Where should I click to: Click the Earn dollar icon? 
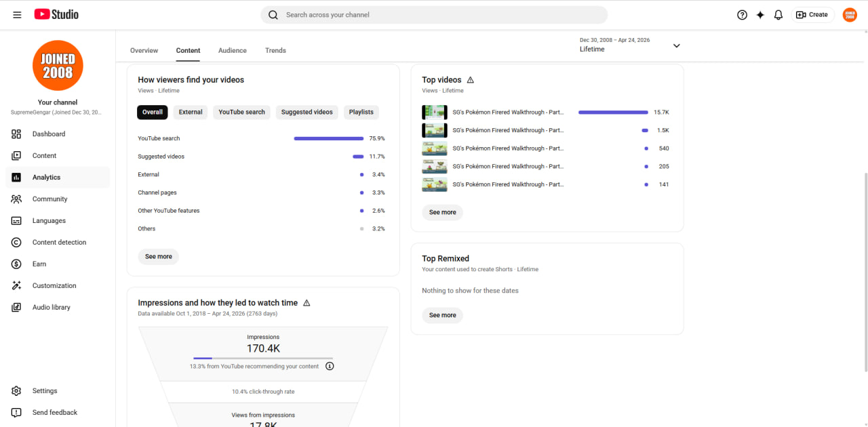point(17,264)
